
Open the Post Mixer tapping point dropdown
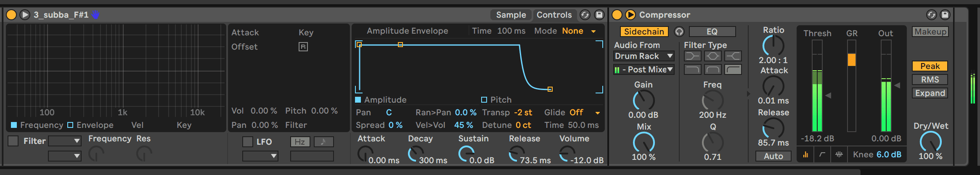pos(644,69)
